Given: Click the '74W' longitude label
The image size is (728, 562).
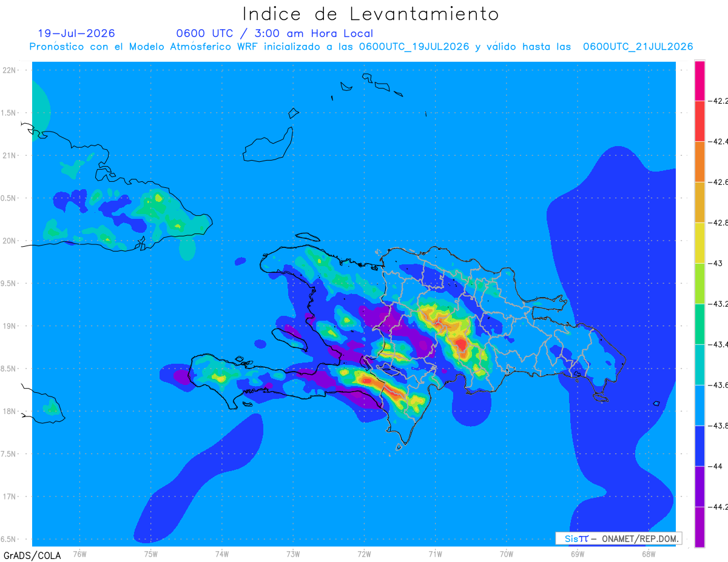Looking at the screenshot, I should 222,554.
